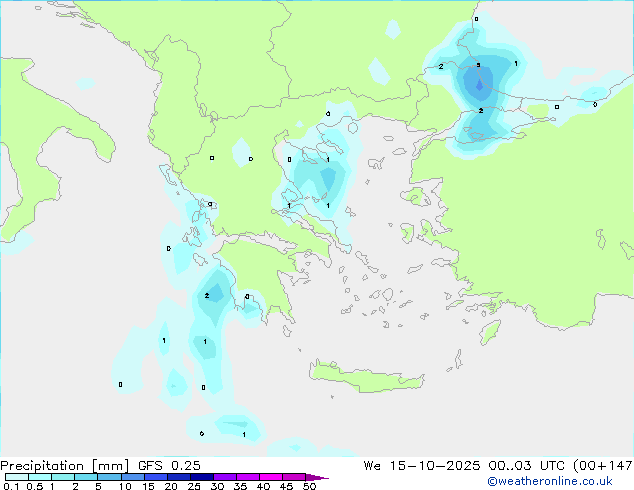
Task: Click the '(00+147' forecast offset text
Action: pyautogui.click(x=603, y=466)
